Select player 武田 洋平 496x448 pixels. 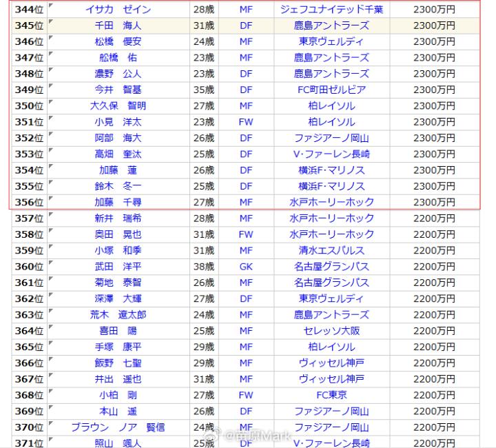118,266
